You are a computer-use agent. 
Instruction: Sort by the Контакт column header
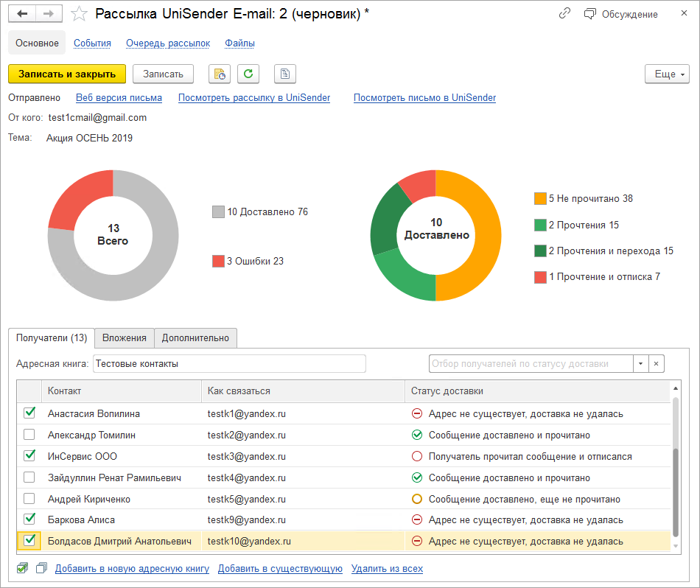coord(122,391)
